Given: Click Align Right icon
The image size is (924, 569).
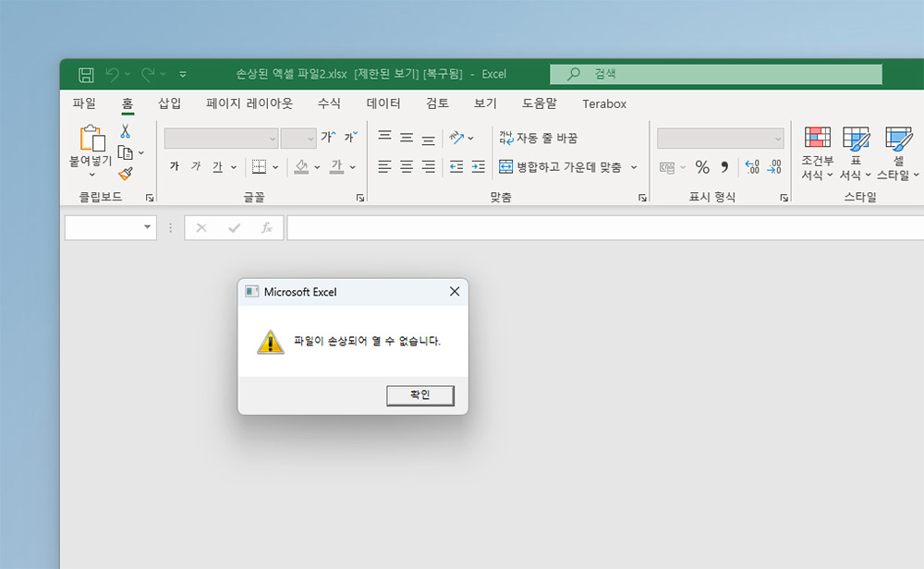Looking at the screenshot, I should click(x=429, y=166).
